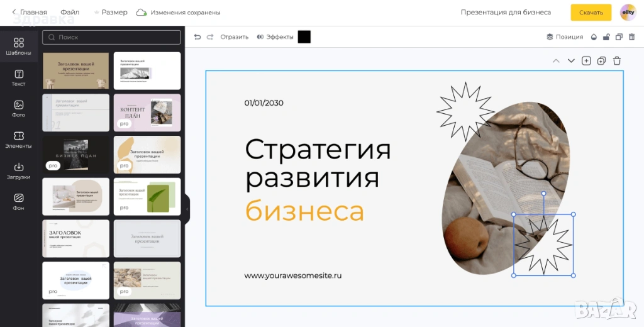Open the Фото panel
This screenshot has height=327, width=644.
(18, 109)
